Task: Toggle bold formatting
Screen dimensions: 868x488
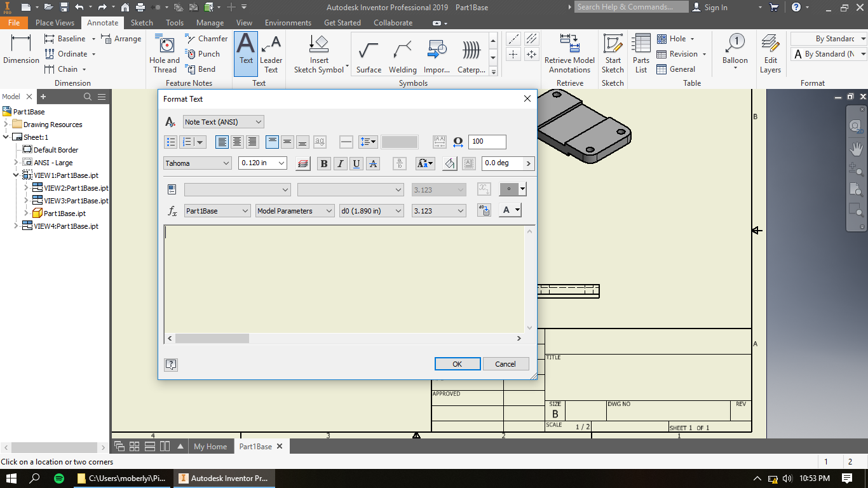Action: click(324, 163)
